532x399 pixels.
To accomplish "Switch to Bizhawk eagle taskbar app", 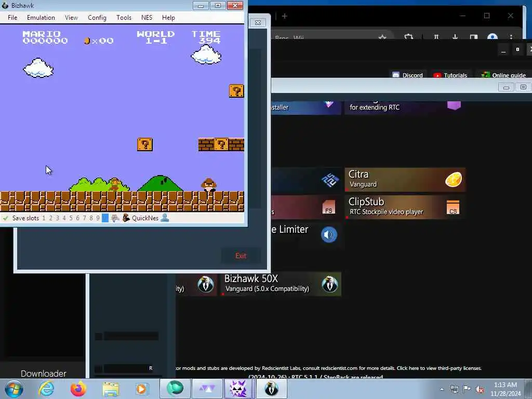I will (271, 389).
